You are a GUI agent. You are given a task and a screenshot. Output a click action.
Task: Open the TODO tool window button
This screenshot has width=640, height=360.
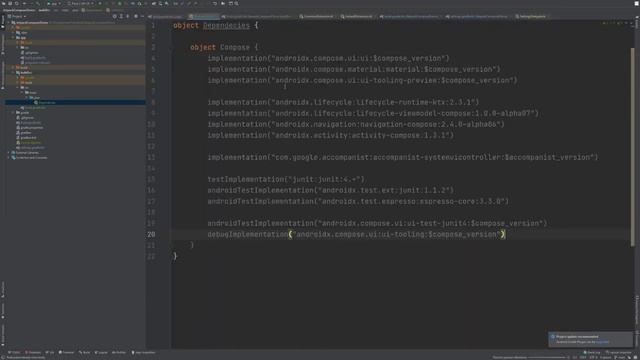point(14,352)
